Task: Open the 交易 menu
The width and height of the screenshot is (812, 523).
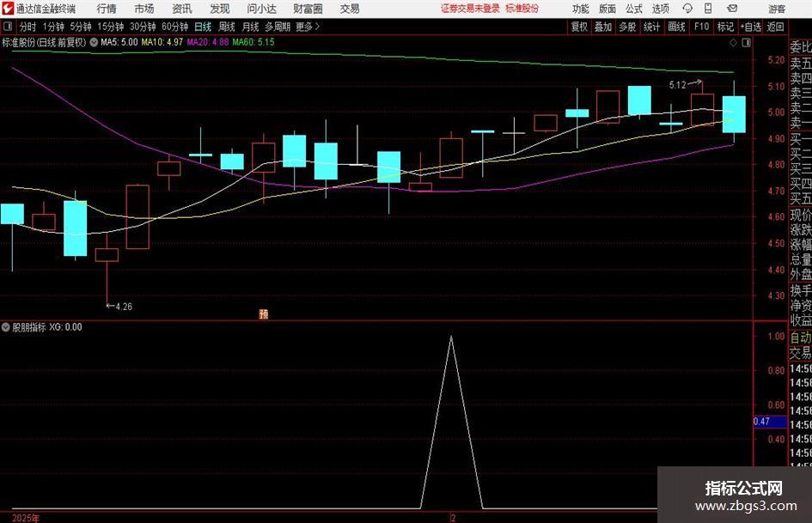Action: 350,9
